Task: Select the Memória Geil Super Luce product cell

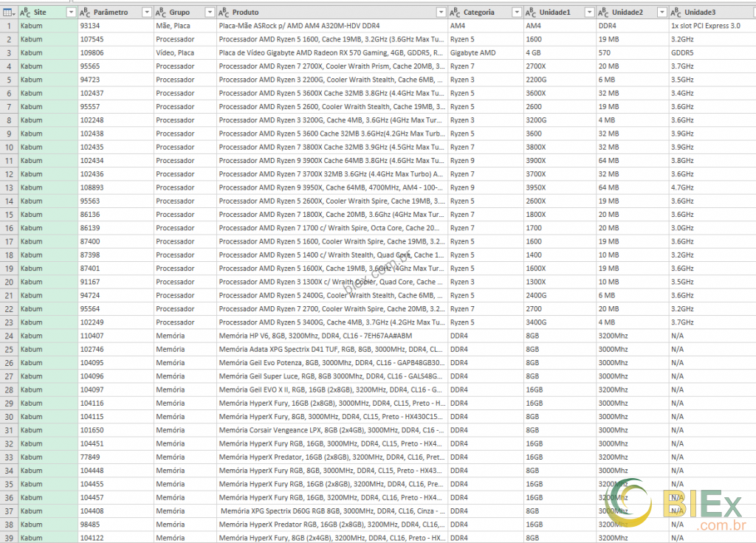Action: click(x=332, y=376)
